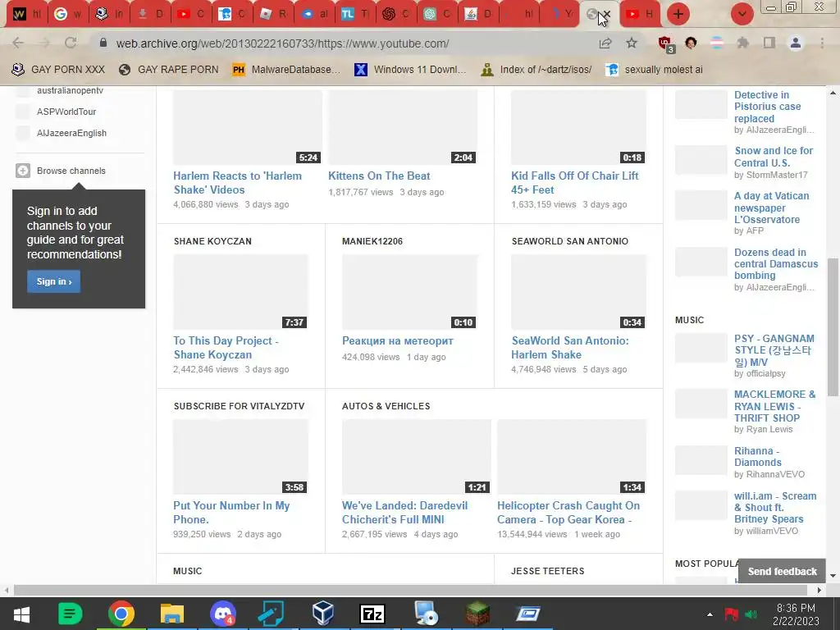Open 'MACKLEMORE & RYAN LEWIS - THRIFT SHOP'
Viewport: 840px width, 630px height.
pos(774,406)
